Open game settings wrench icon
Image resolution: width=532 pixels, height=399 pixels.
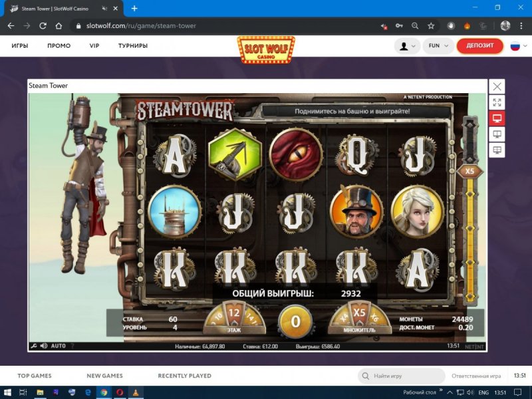[33, 346]
